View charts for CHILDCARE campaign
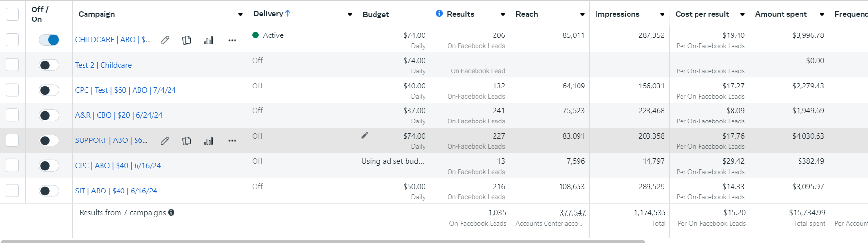This screenshot has height=243, width=868. tap(209, 40)
